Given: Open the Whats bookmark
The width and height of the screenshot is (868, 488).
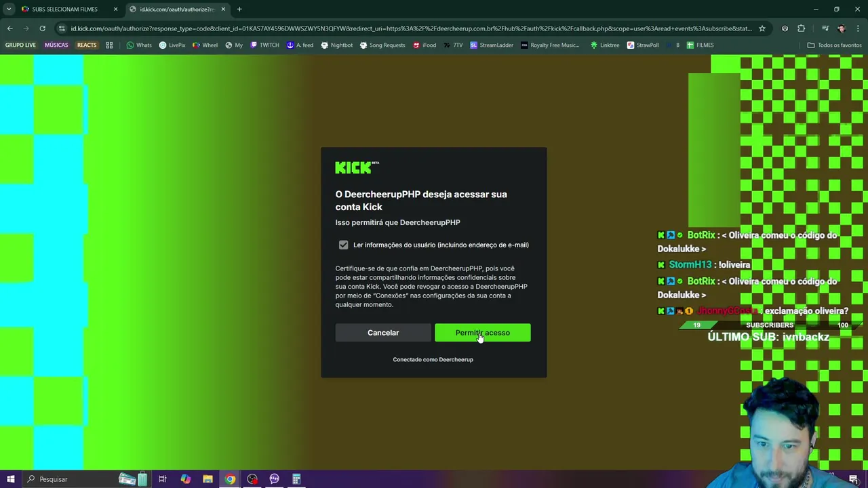Looking at the screenshot, I should tap(138, 45).
